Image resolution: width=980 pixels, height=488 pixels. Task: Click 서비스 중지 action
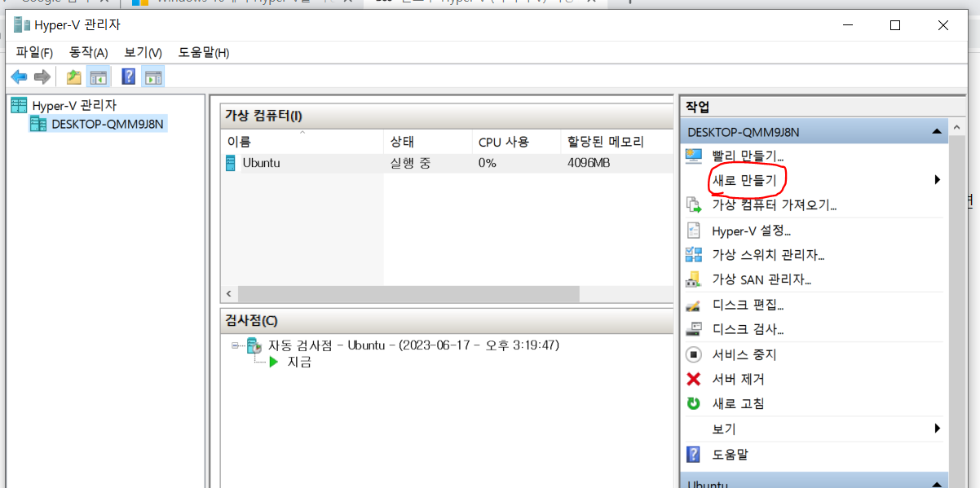pos(744,354)
